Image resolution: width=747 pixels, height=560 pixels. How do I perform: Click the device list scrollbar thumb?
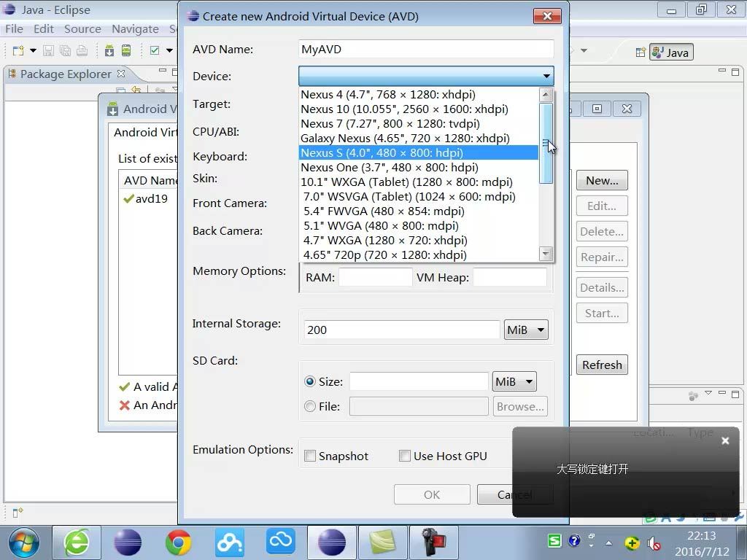point(546,143)
